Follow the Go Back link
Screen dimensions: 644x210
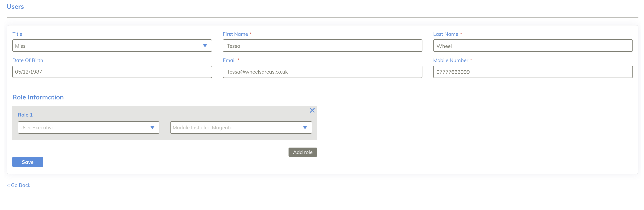pos(19,185)
